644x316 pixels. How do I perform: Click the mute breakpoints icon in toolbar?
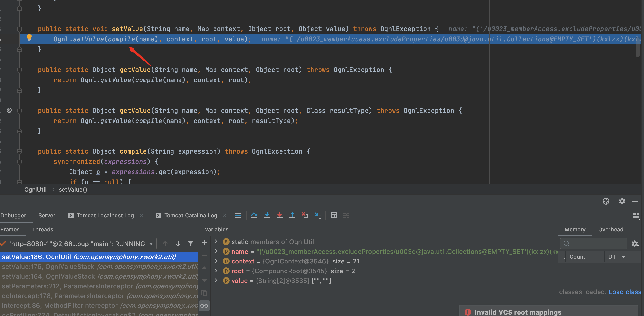pos(346,215)
